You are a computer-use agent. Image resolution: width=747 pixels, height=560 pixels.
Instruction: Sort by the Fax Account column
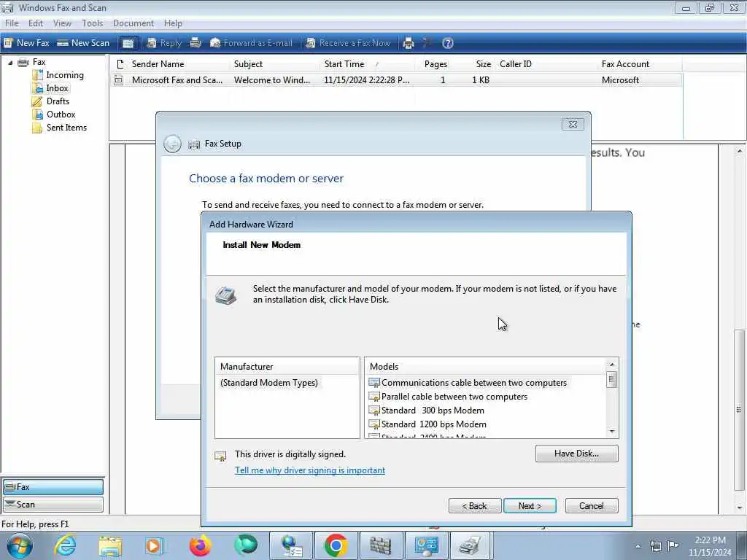click(639, 64)
